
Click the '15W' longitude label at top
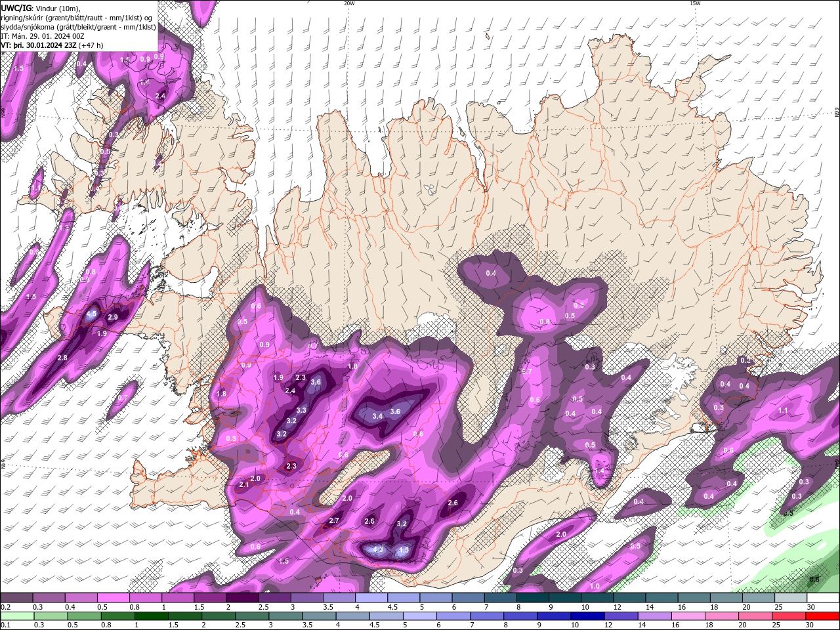695,3
